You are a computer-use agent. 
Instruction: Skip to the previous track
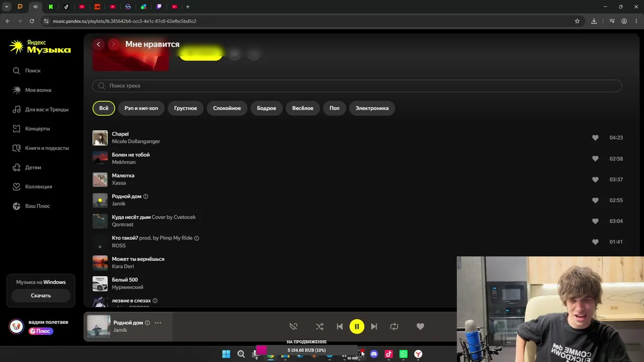pyautogui.click(x=340, y=327)
